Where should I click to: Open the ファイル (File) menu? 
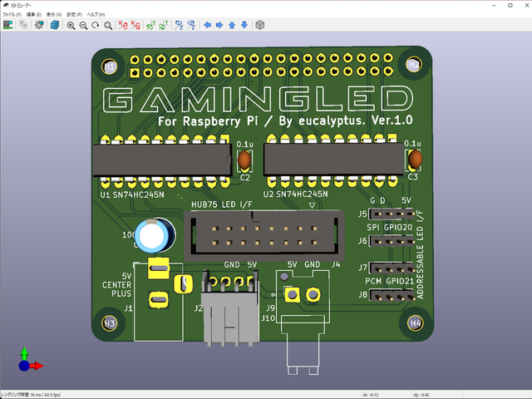pos(11,15)
